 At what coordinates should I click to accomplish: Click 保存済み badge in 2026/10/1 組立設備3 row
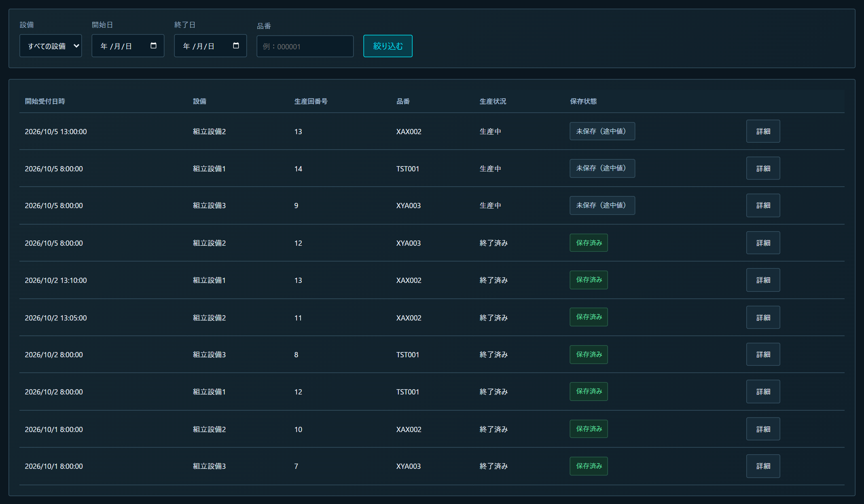[589, 466]
